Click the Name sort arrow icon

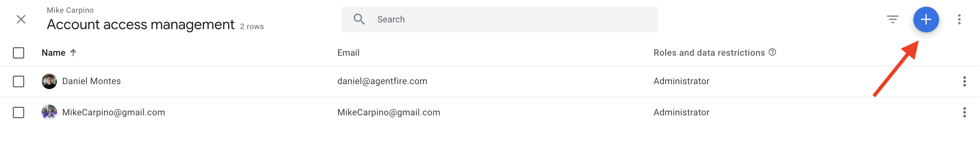(x=73, y=53)
